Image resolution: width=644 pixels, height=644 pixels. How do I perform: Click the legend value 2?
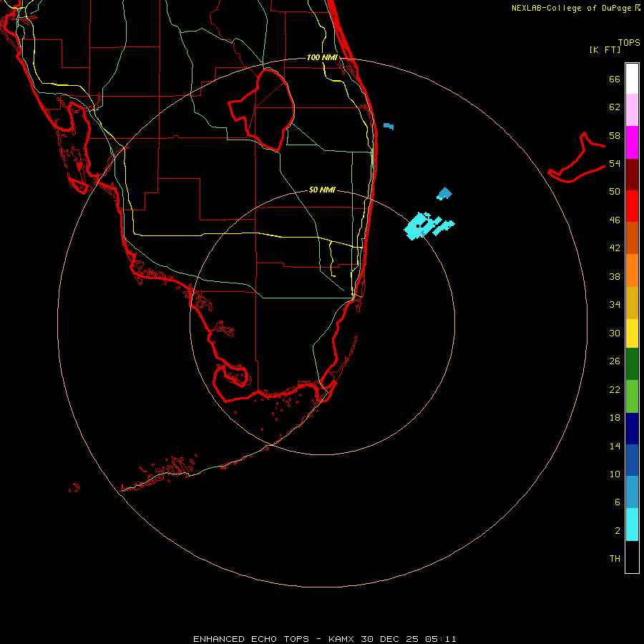(618, 531)
